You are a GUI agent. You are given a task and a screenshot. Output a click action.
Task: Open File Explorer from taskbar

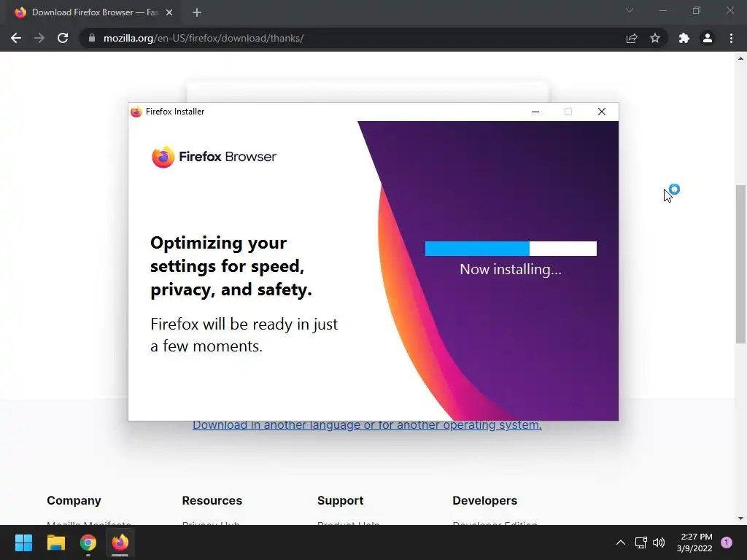55,542
